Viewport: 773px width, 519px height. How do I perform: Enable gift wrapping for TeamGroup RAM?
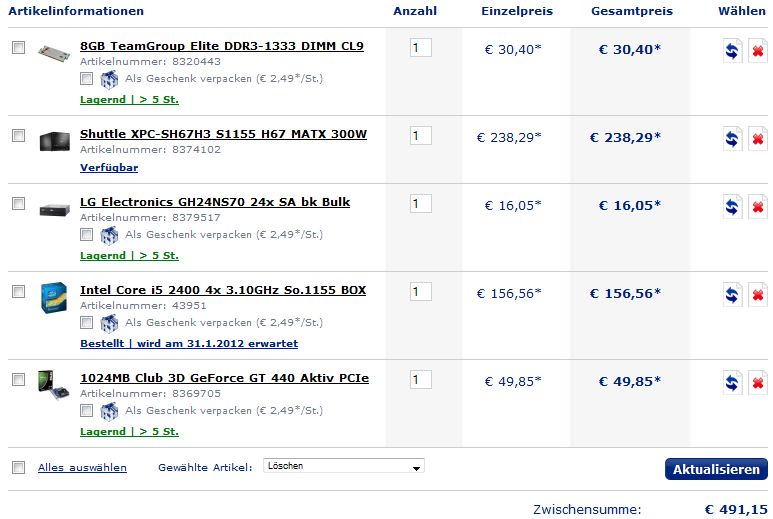click(86, 78)
